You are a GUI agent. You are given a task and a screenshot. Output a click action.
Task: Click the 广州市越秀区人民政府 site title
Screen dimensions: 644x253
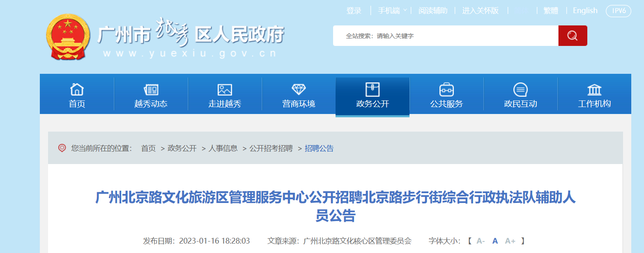[x=191, y=33]
